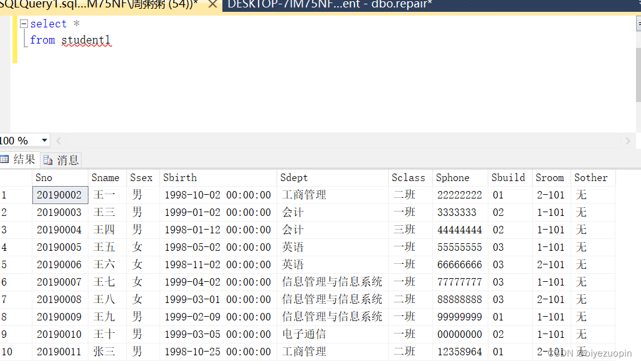Viewport: 641px width, 364px height.
Task: Click class cell 三班 in row 3
Action: point(411,230)
